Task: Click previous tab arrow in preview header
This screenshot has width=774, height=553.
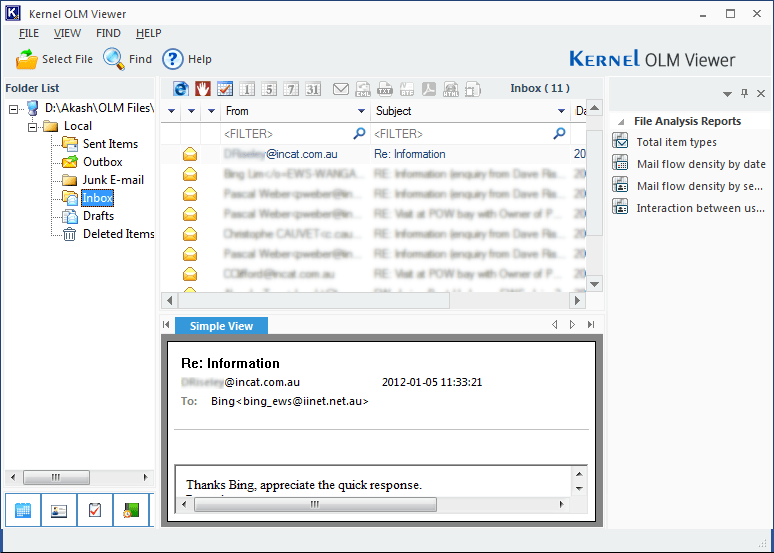Action: tap(554, 324)
